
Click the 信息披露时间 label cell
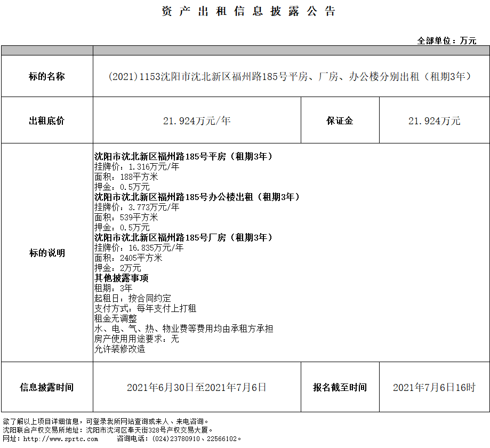(47, 387)
